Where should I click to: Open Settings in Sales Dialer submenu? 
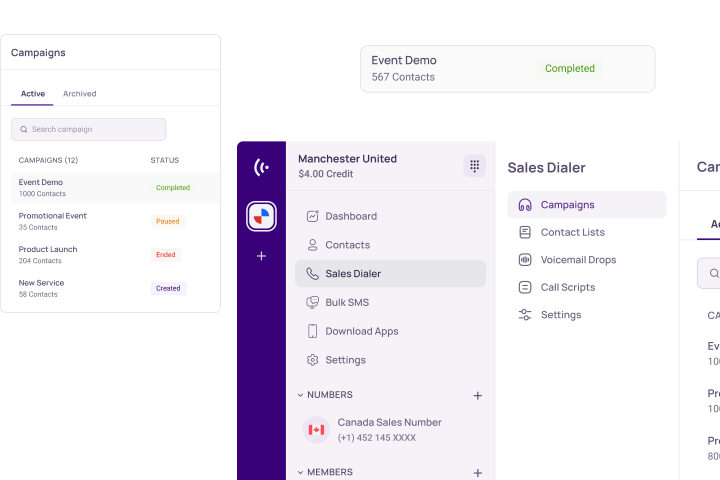(586, 315)
